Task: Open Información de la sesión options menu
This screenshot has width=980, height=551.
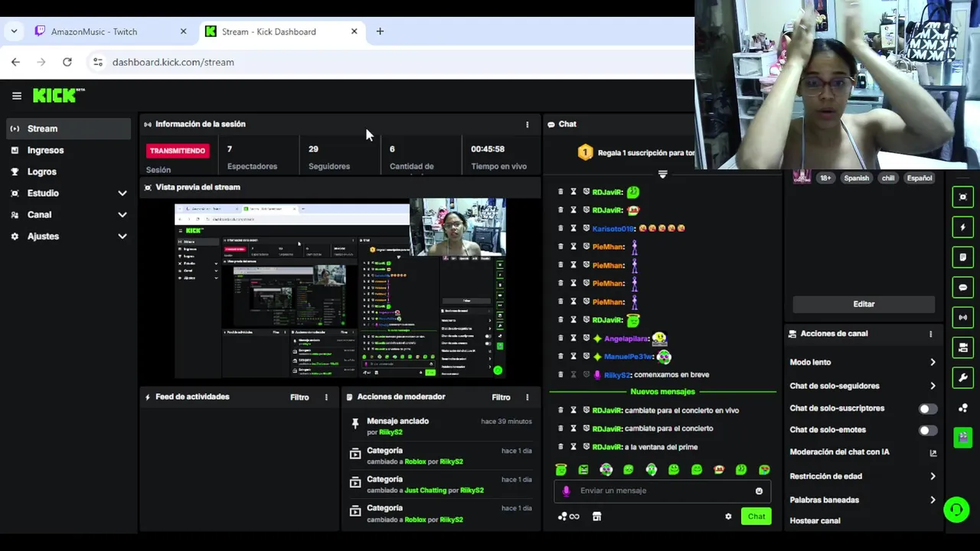Action: (x=527, y=124)
